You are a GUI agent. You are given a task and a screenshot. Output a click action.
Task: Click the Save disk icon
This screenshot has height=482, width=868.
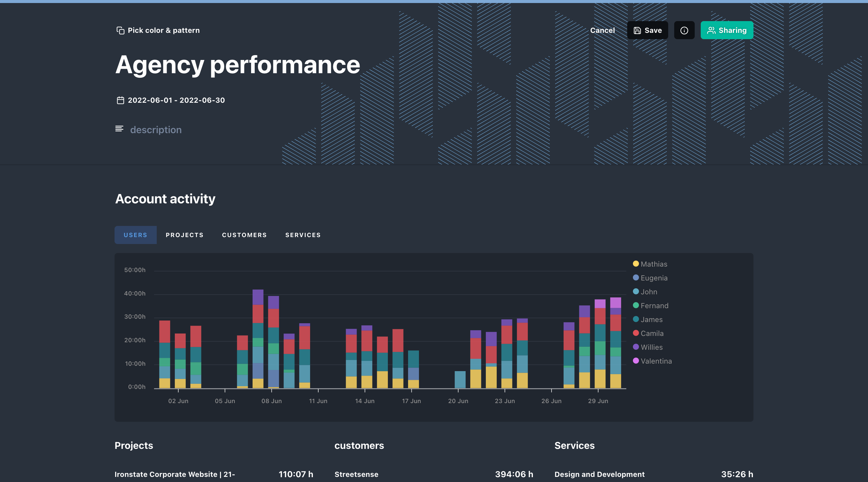pos(637,30)
